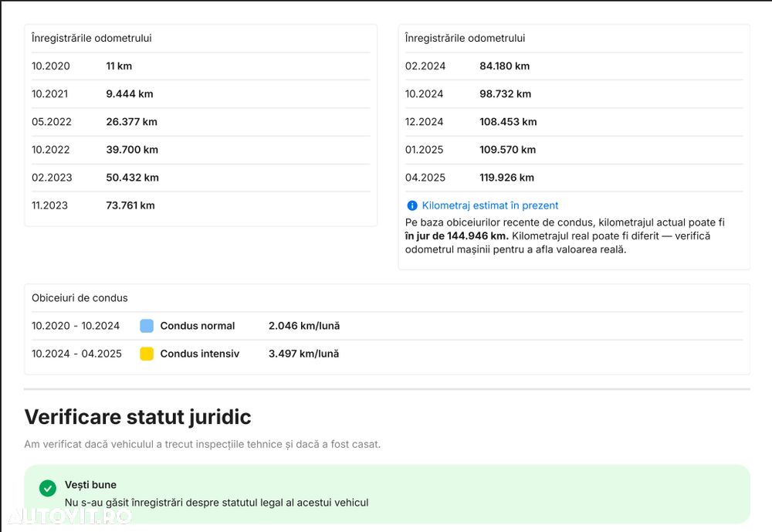The image size is (772, 532).
Task: Click the Kilometraj estimat în prezent link
Action: [490, 205]
